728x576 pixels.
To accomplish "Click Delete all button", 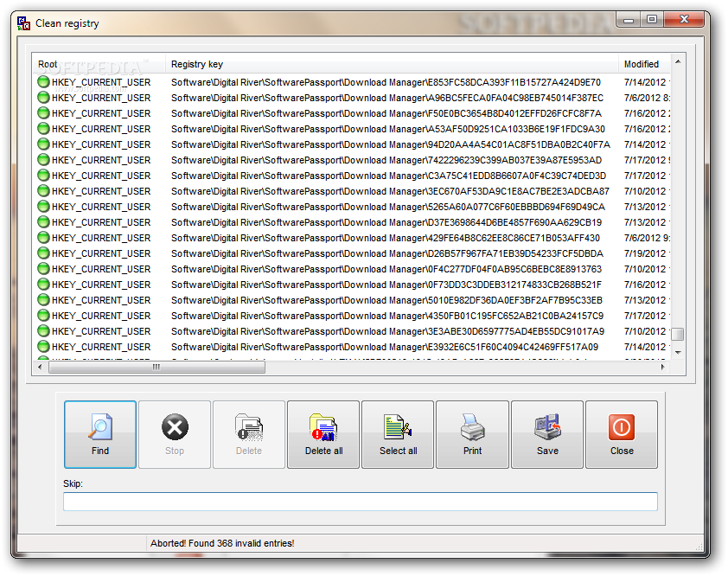I will click(x=323, y=434).
